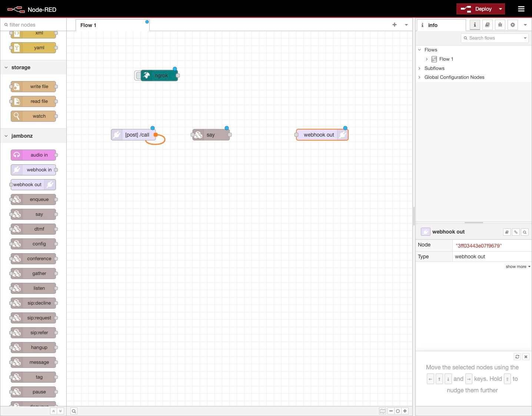Select the info sidebar tab
The image size is (532, 416).
(x=441, y=25)
